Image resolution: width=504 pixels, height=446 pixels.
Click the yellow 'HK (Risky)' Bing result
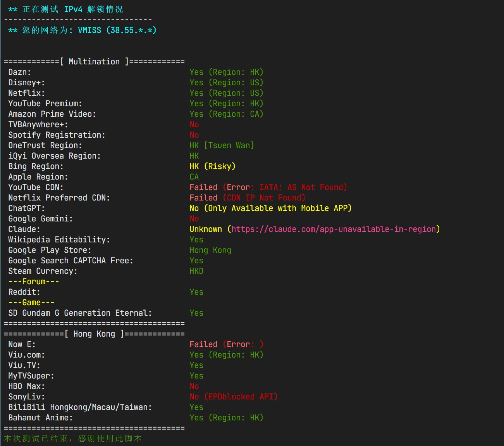(212, 166)
